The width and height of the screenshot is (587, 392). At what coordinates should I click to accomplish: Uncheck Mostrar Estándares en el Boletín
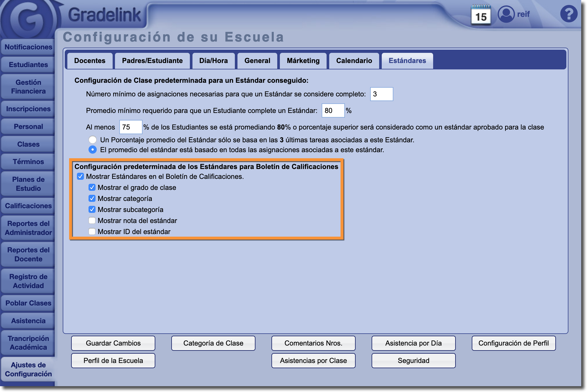pos(80,177)
